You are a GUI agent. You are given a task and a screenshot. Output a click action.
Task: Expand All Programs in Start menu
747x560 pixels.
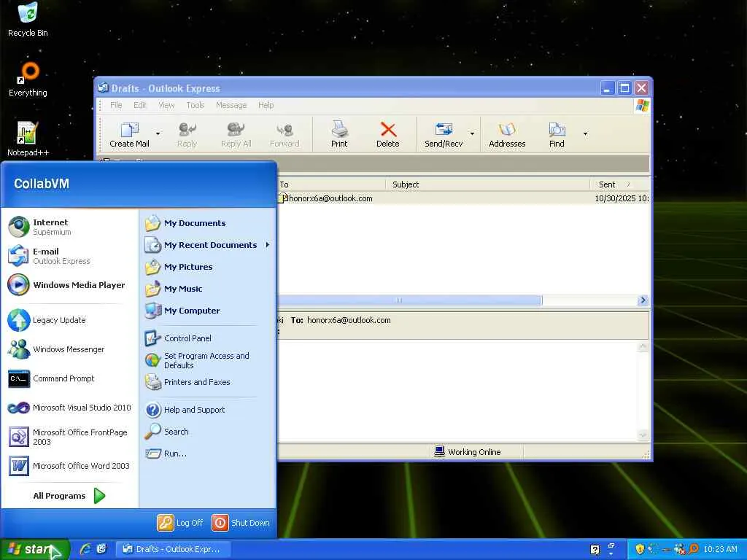click(x=69, y=496)
